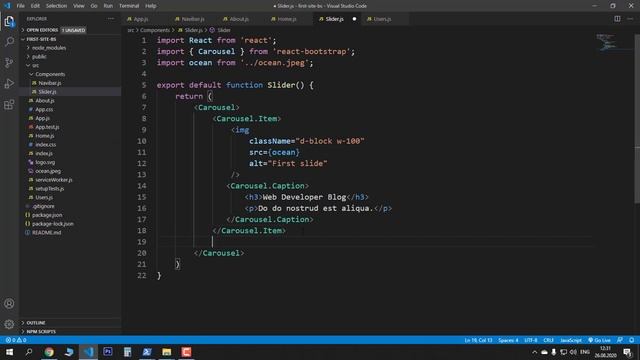Open notifications bell in status bar
The image size is (640, 360).
(x=631, y=340)
